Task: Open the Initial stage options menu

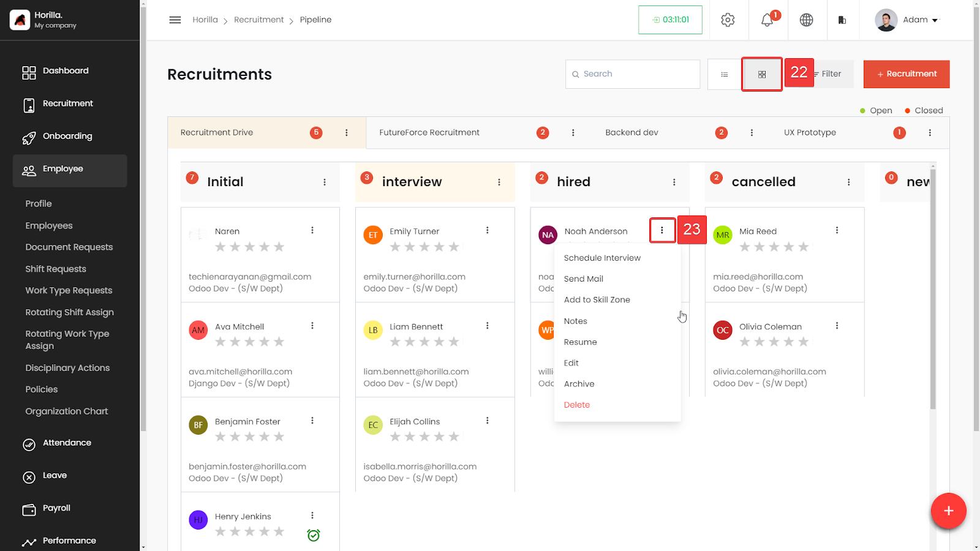Action: click(325, 182)
